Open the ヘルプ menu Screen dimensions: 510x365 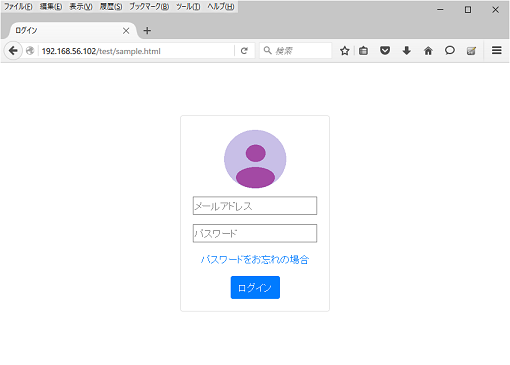(x=221, y=6)
